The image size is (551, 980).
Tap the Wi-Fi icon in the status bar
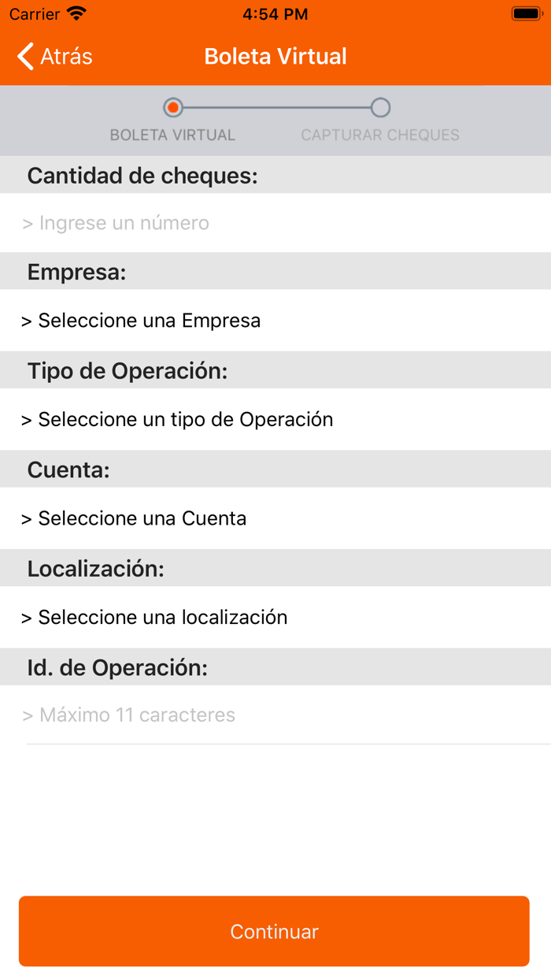click(76, 13)
